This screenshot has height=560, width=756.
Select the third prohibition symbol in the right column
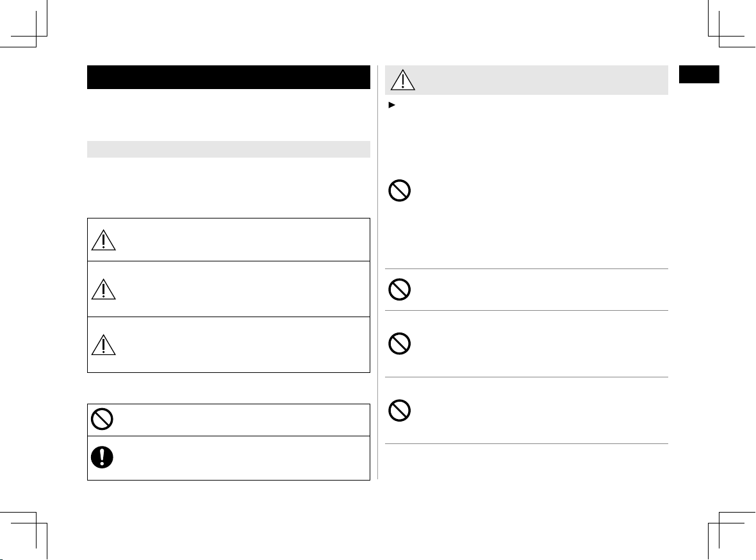[x=400, y=343]
